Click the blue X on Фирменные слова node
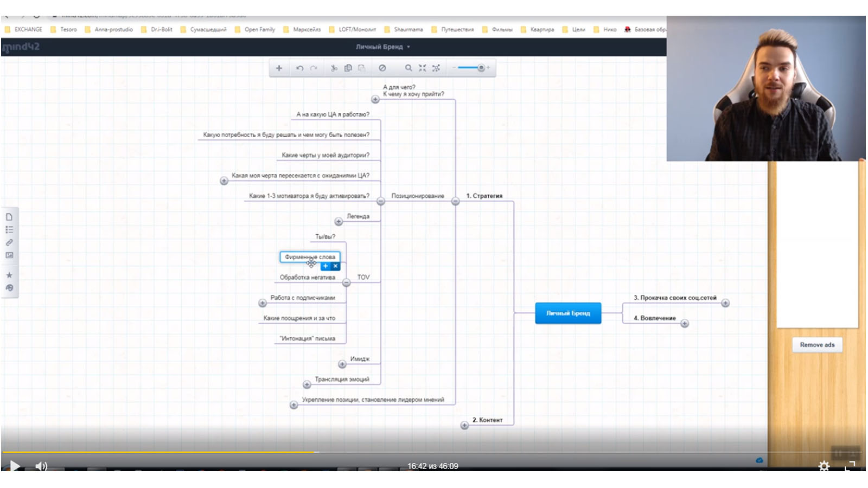868x488 pixels. (x=336, y=266)
